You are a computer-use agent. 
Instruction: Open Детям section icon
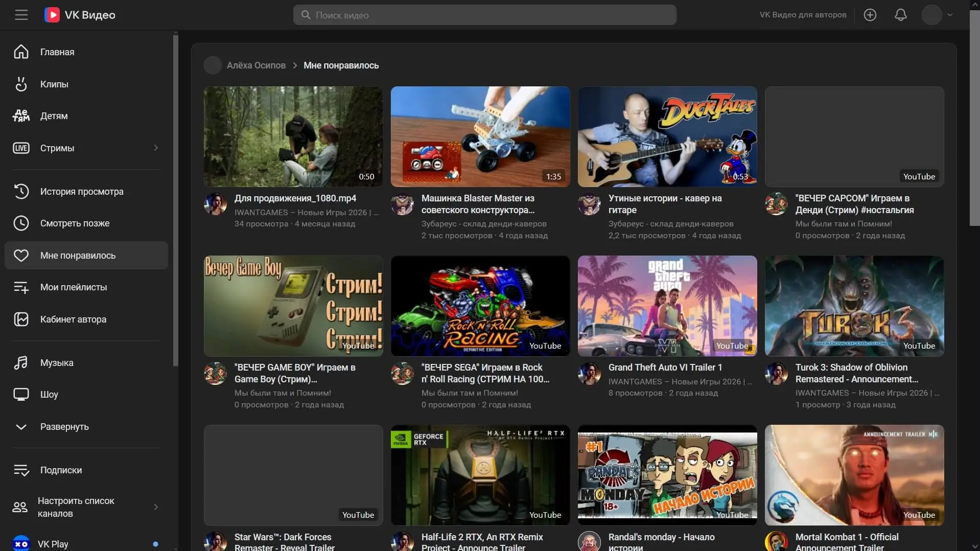pos(21,116)
